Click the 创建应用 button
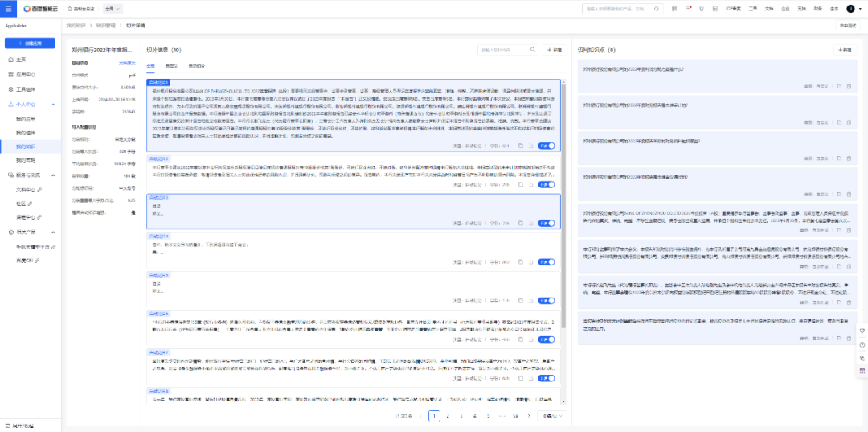This screenshot has height=432, width=868. click(x=31, y=43)
